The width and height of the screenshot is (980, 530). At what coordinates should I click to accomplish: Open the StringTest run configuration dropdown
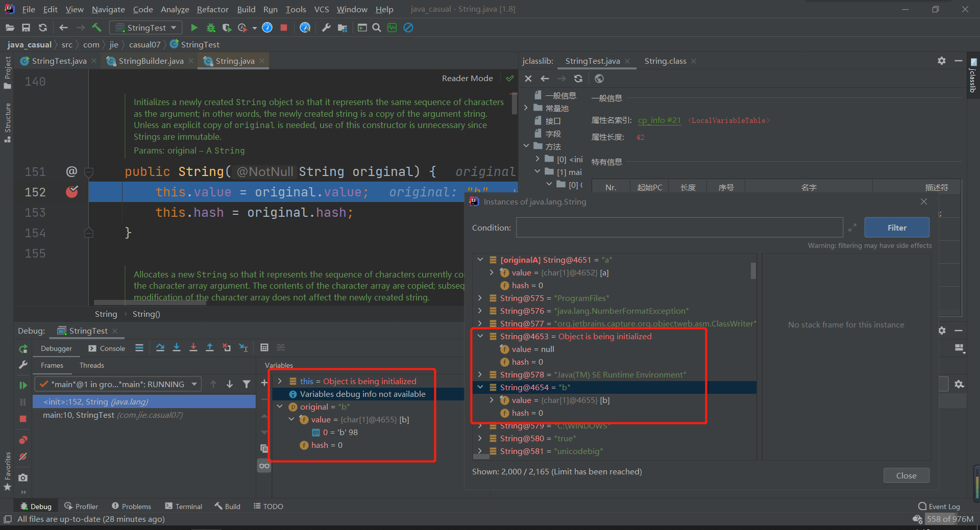[146, 28]
